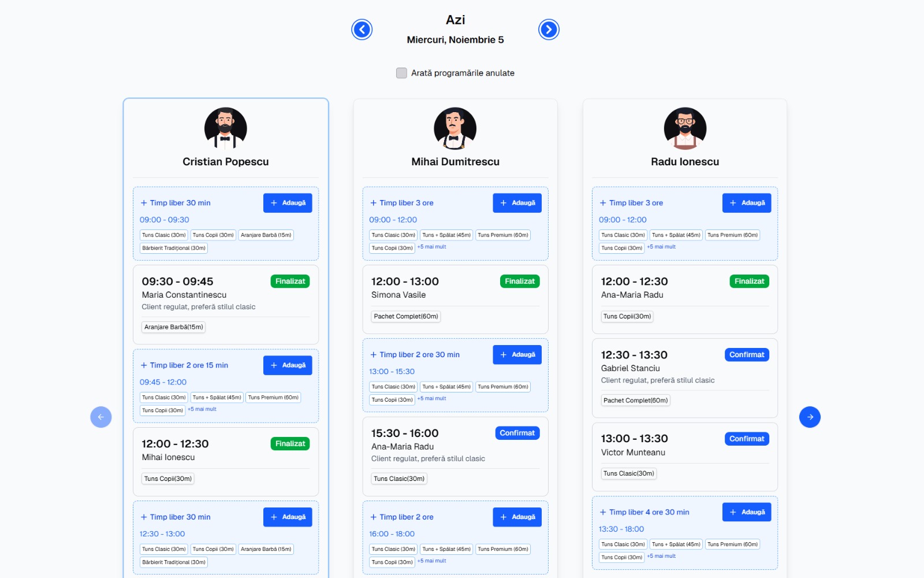Go to the previous day arrow
Image resolution: width=924 pixels, height=578 pixels.
(362, 29)
